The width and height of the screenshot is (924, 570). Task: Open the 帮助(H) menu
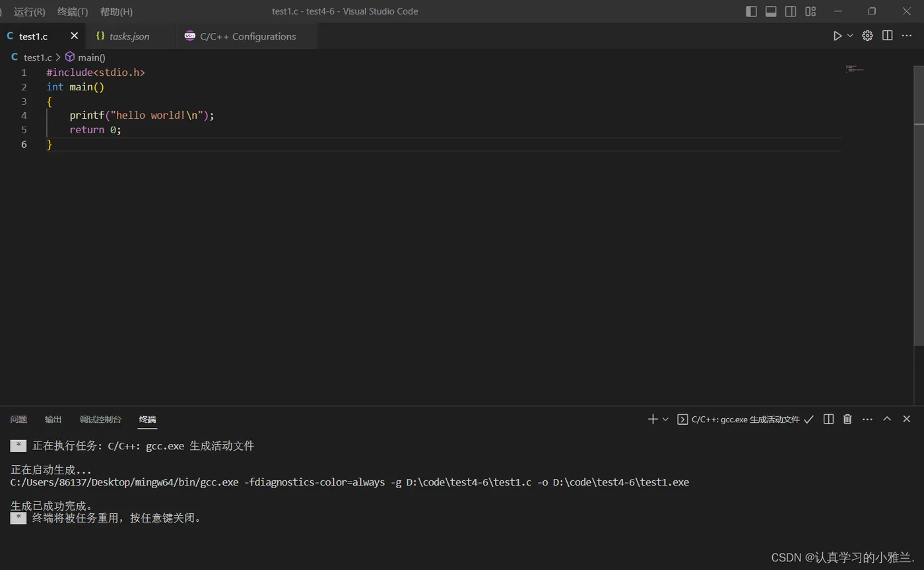click(x=116, y=11)
